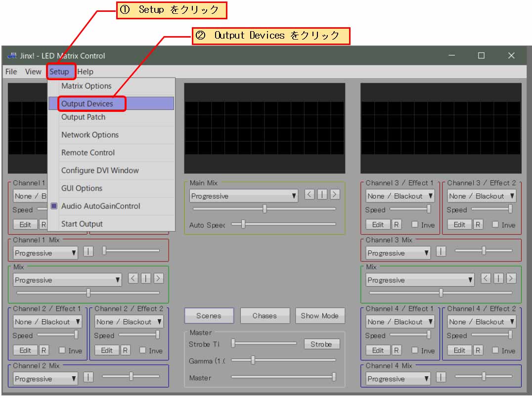532x398 pixels.
Task: Toggle Channel 3 Effect 1 Invert checkbox
Action: (x=415, y=225)
